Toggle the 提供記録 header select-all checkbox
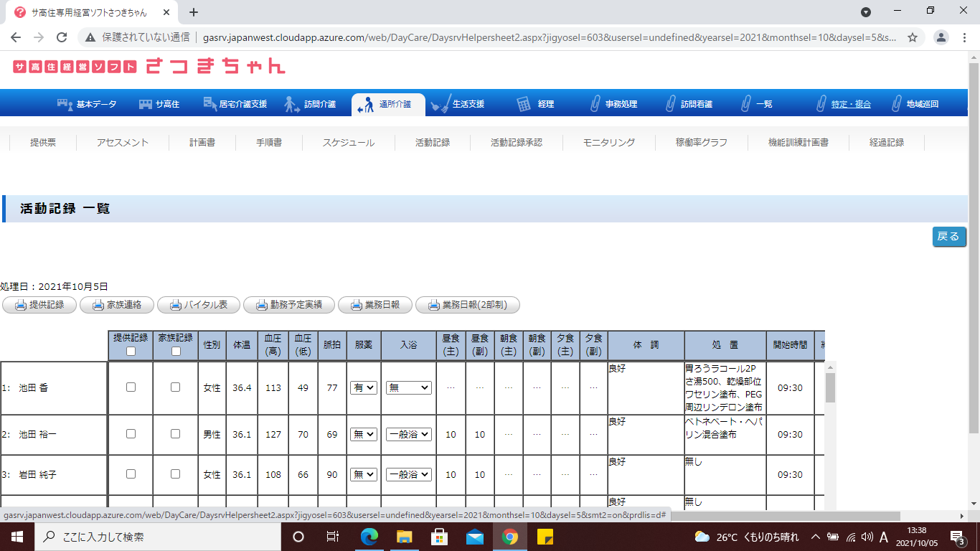The height and width of the screenshot is (551, 980). [131, 351]
